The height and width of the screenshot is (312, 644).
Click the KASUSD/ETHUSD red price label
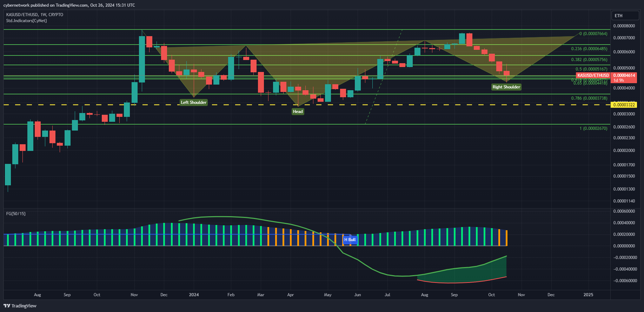(x=593, y=75)
